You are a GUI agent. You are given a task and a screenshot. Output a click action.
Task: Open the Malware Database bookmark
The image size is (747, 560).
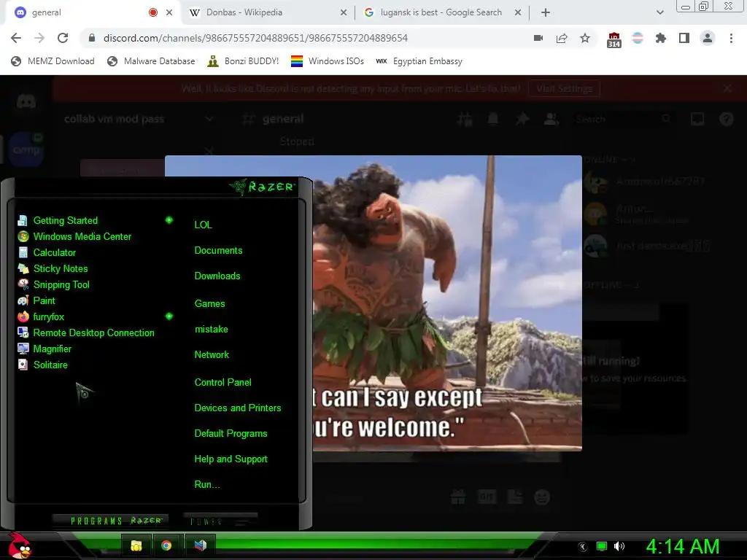pos(151,61)
